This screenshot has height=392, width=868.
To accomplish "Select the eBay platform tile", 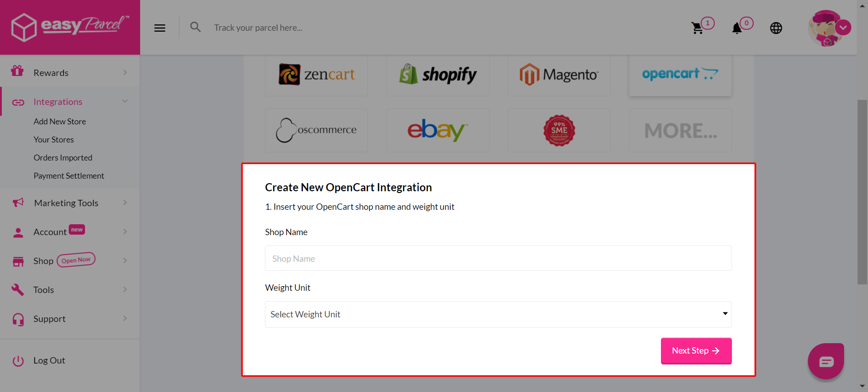I will point(438,130).
